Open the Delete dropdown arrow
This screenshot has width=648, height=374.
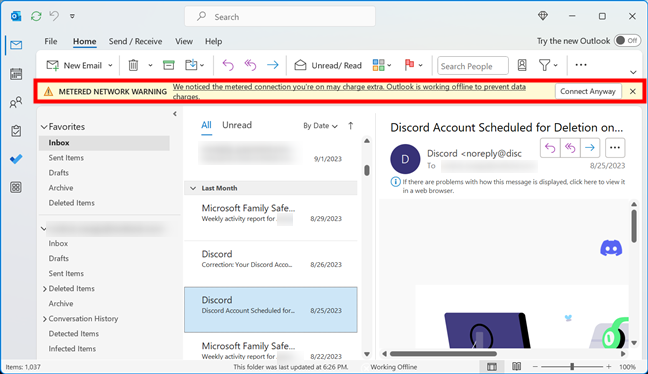point(150,65)
